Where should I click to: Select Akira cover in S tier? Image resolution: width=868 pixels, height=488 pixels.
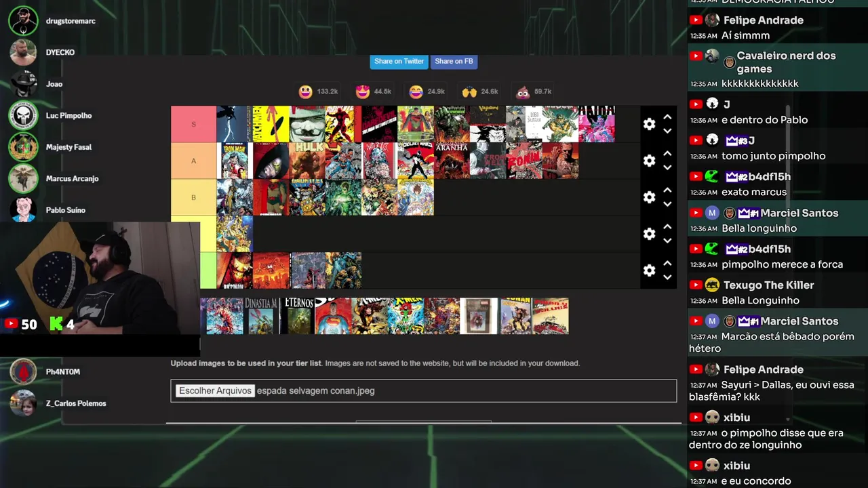point(597,124)
